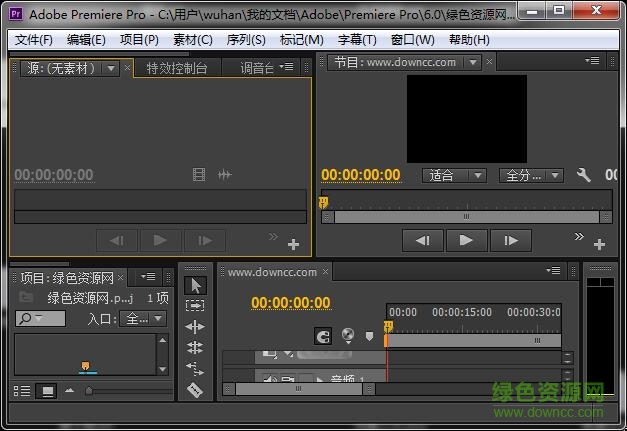627x431 pixels.
Task: Open 全分 playback resolution dropdown
Action: click(531, 175)
